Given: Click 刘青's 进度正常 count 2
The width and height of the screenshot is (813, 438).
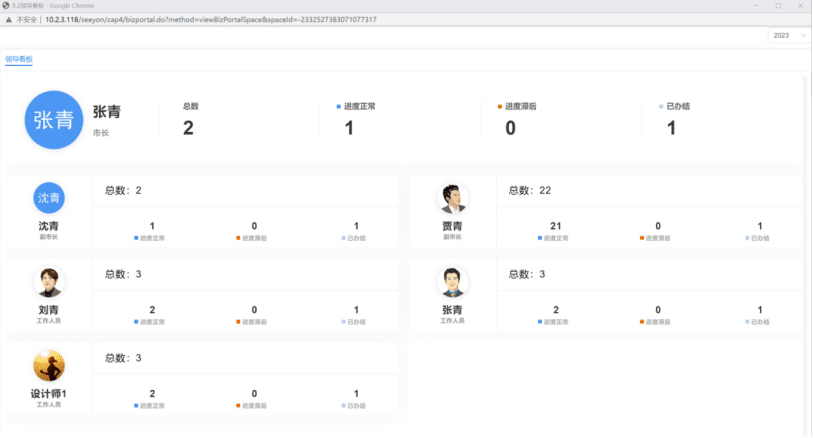Looking at the screenshot, I should [x=152, y=310].
